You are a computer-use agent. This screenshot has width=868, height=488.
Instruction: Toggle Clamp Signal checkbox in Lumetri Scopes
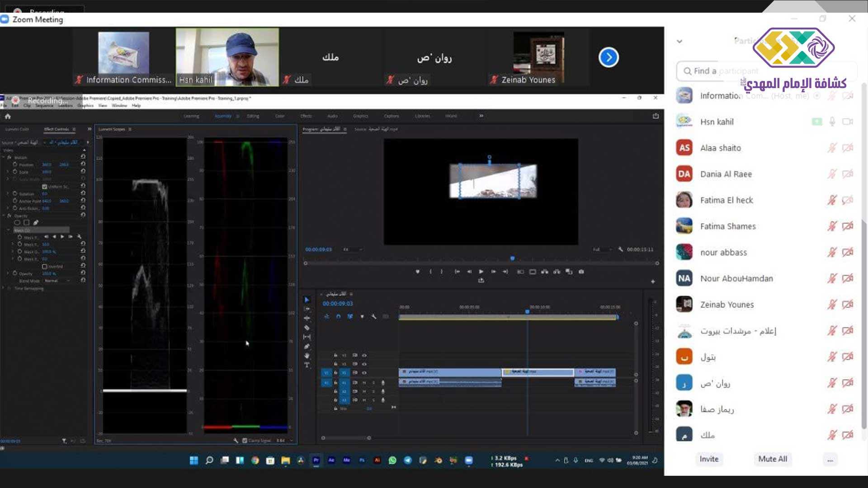(x=245, y=441)
